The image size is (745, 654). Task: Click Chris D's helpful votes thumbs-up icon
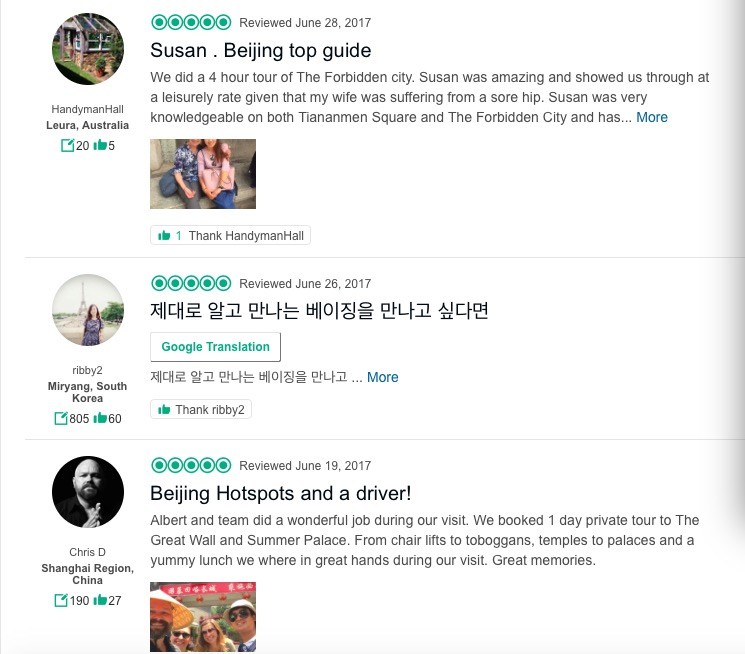pyautogui.click(x=100, y=601)
